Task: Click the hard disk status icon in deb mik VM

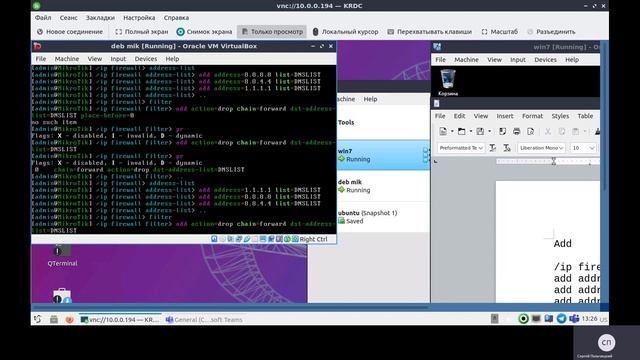Action: (214, 239)
